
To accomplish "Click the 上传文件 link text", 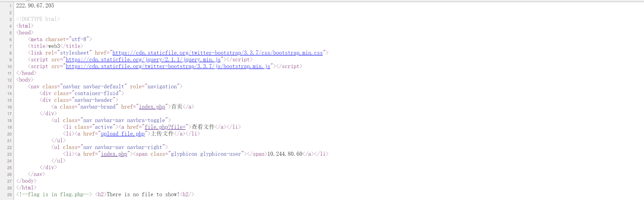I will point(162,134).
